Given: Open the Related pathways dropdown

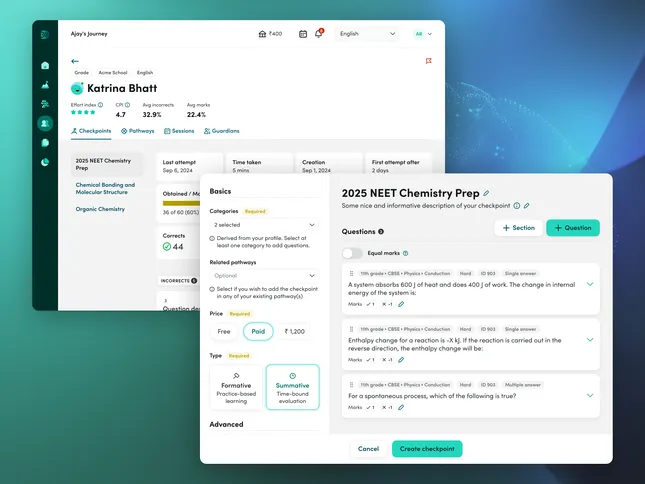Looking at the screenshot, I should (x=264, y=276).
